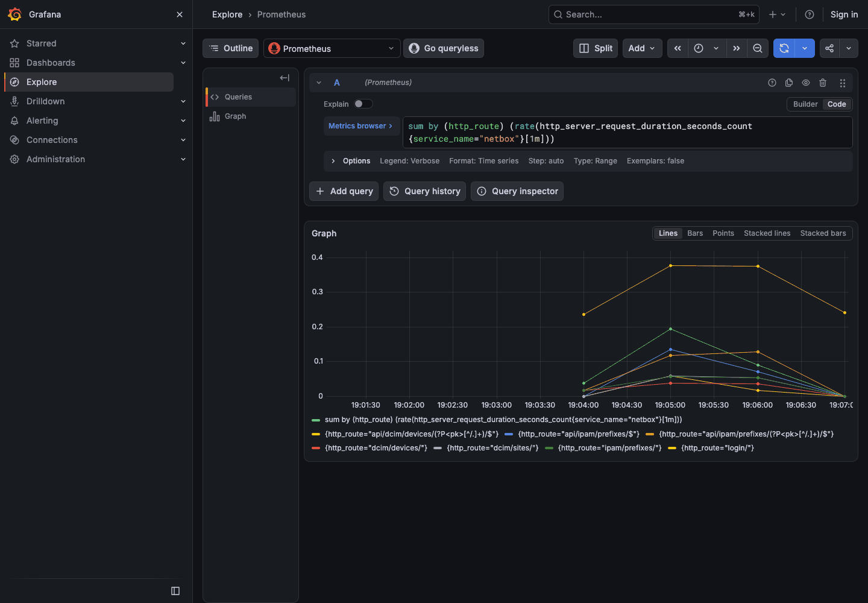Viewport: 868px width, 603px height.
Task: Switch to Code query mode
Action: click(x=837, y=104)
